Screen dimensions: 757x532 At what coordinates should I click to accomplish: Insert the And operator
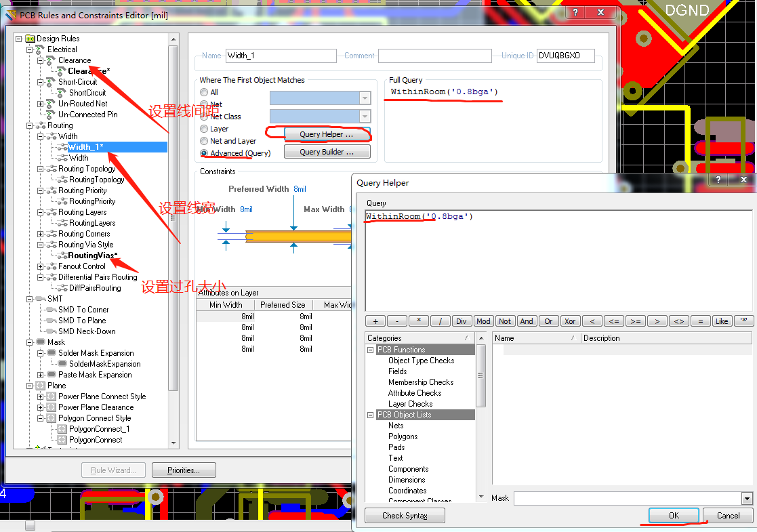[527, 321]
